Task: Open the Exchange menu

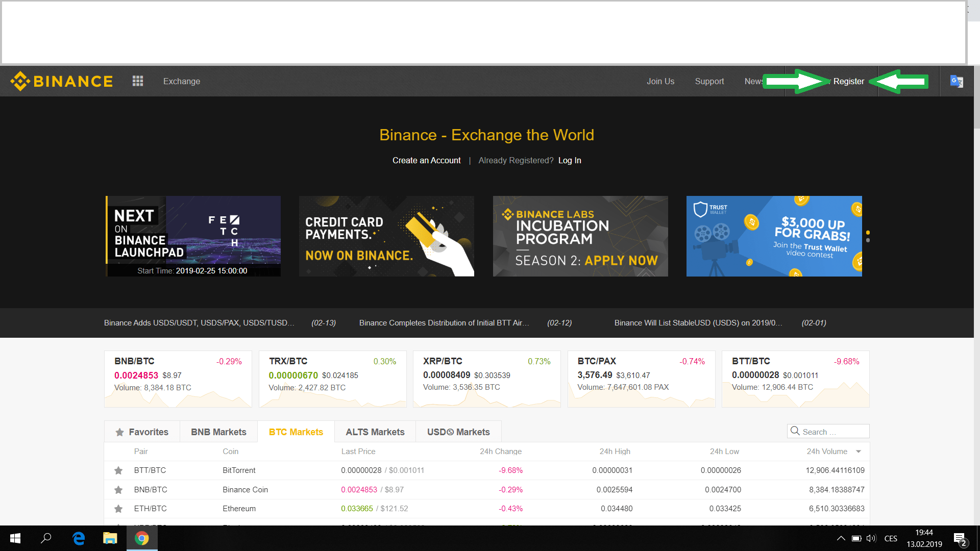Action: click(x=182, y=81)
